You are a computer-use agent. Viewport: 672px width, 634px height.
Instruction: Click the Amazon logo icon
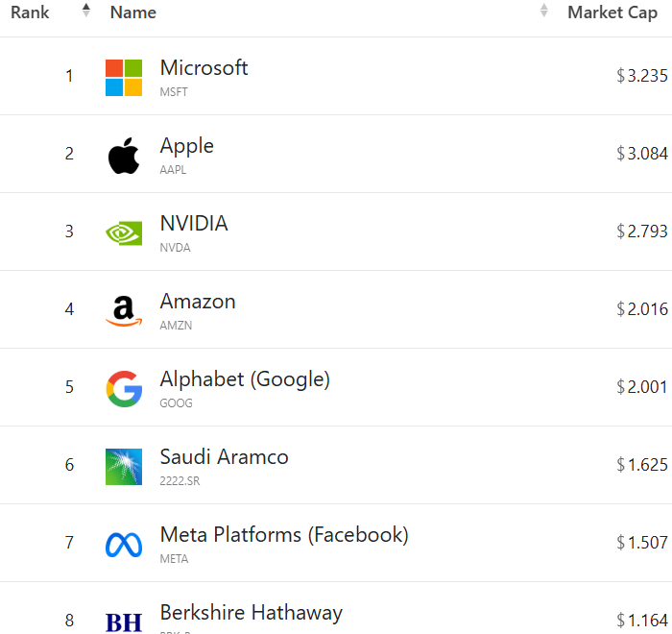coord(124,311)
